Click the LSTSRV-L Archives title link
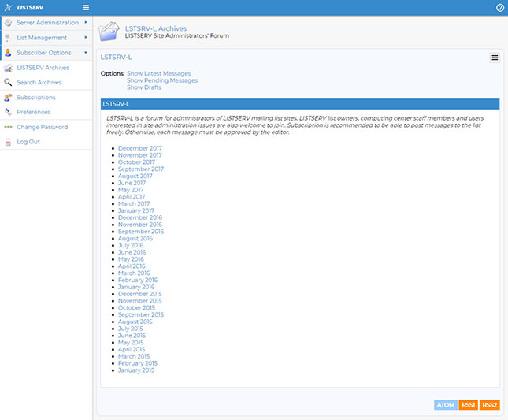The width and height of the screenshot is (508, 420). tap(156, 28)
